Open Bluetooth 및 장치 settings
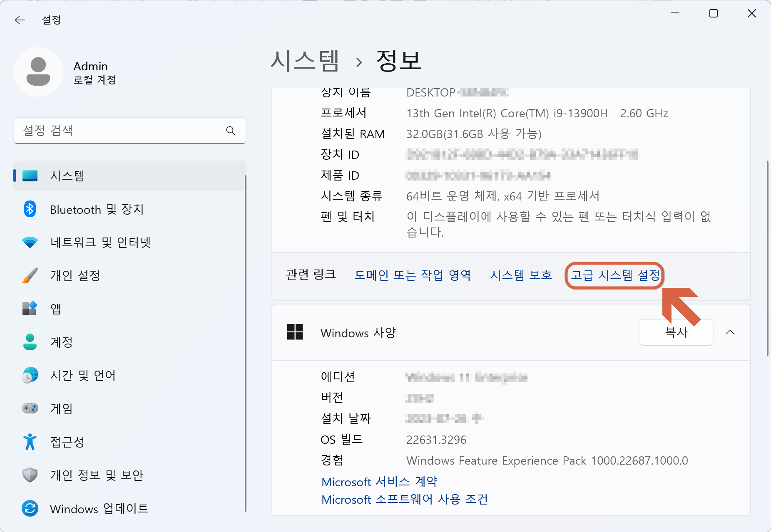The image size is (771, 532). [x=130, y=209]
